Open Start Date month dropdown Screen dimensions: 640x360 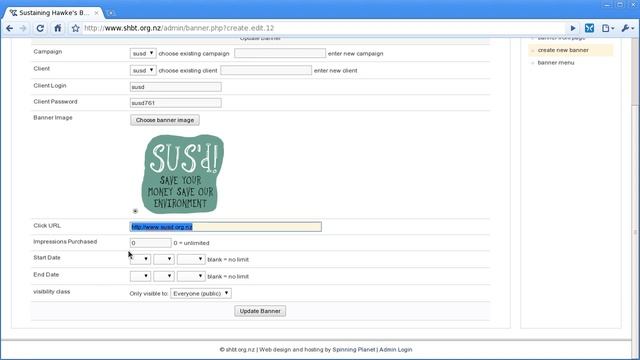(x=164, y=259)
